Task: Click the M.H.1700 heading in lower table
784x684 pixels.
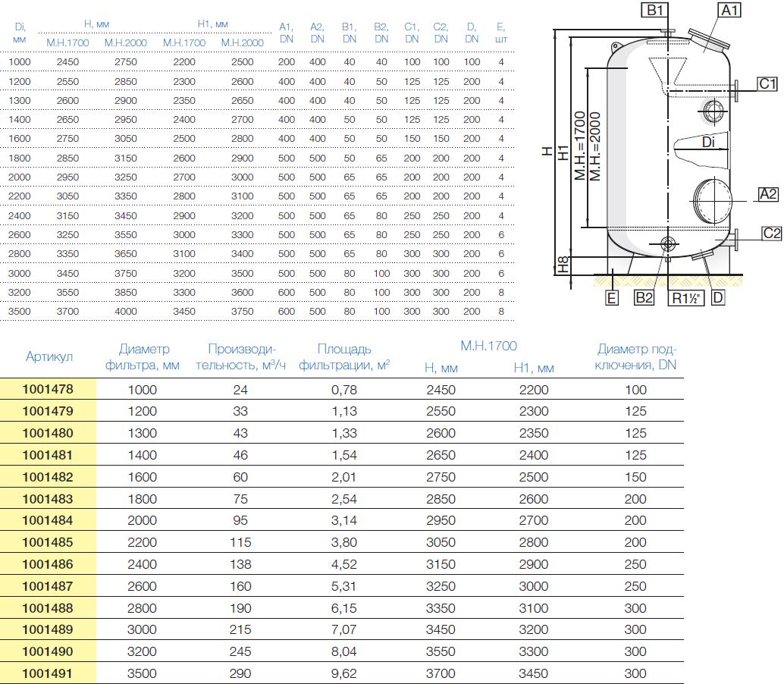Action: click(488, 346)
